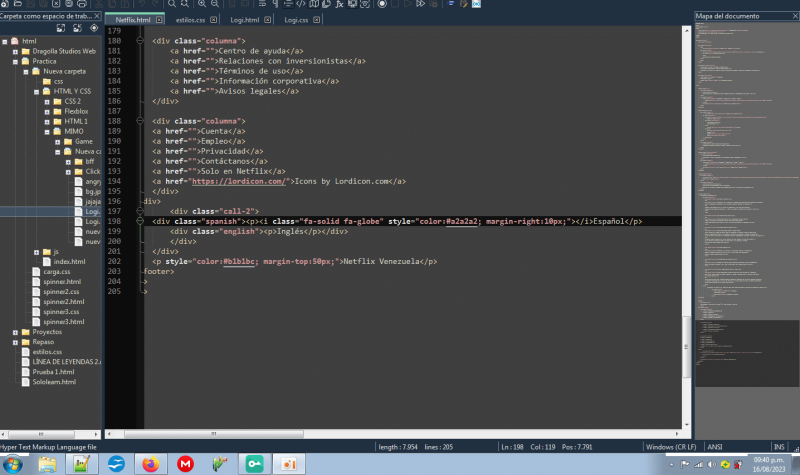Viewport: 800px width, 475px height.
Task: Switch to the Logi.css tab
Action: pos(296,19)
